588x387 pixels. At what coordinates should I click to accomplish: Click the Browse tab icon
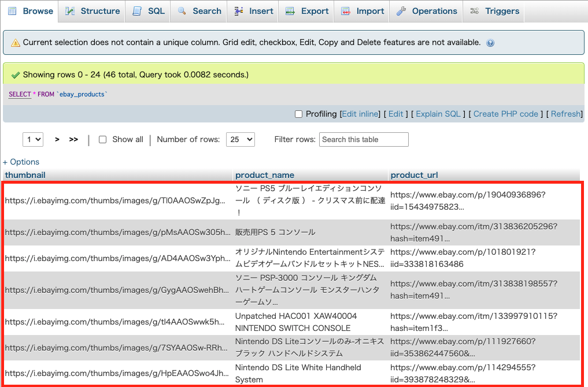click(x=12, y=11)
